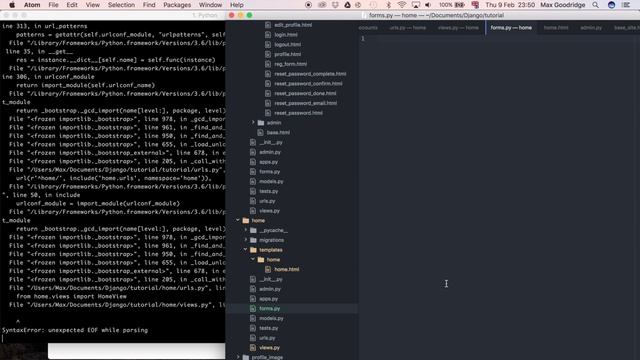Image resolution: width=640 pixels, height=360 pixels.
Task: Click the folder icon of profile_image
Action: tap(246, 358)
